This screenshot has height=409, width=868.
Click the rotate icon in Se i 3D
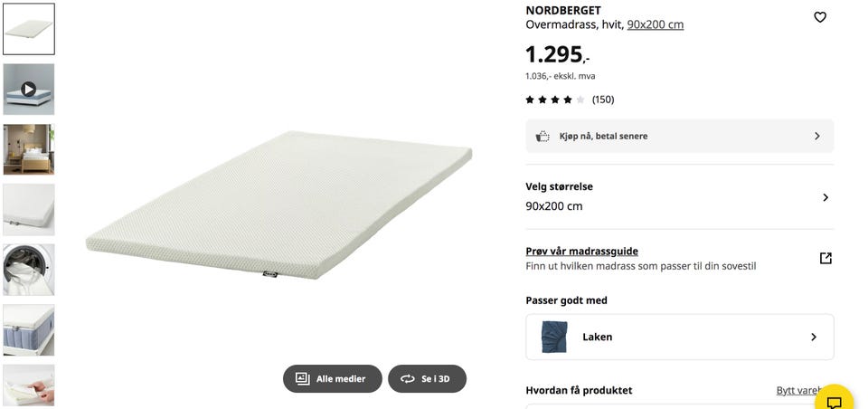(x=408, y=379)
